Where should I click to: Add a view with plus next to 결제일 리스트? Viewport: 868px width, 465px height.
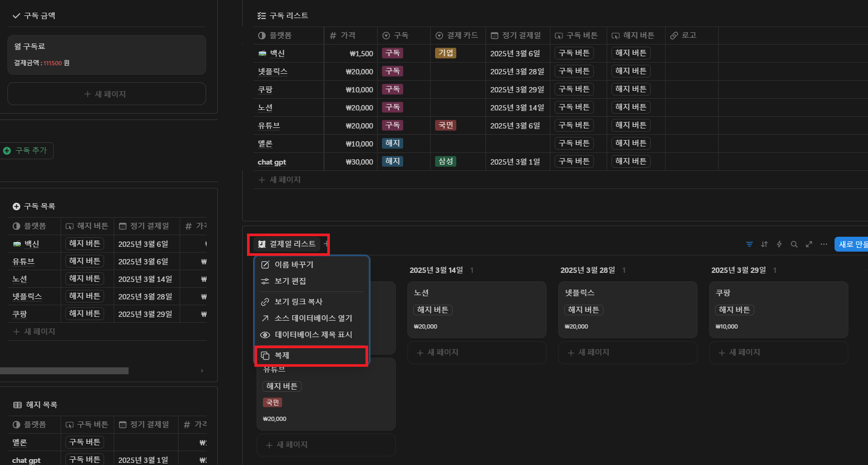[326, 244]
